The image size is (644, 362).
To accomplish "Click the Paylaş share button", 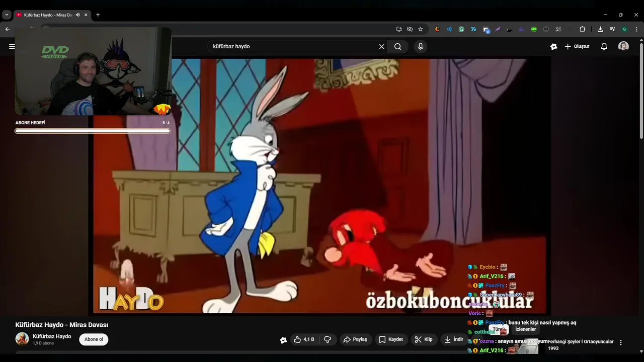I will coord(356,339).
